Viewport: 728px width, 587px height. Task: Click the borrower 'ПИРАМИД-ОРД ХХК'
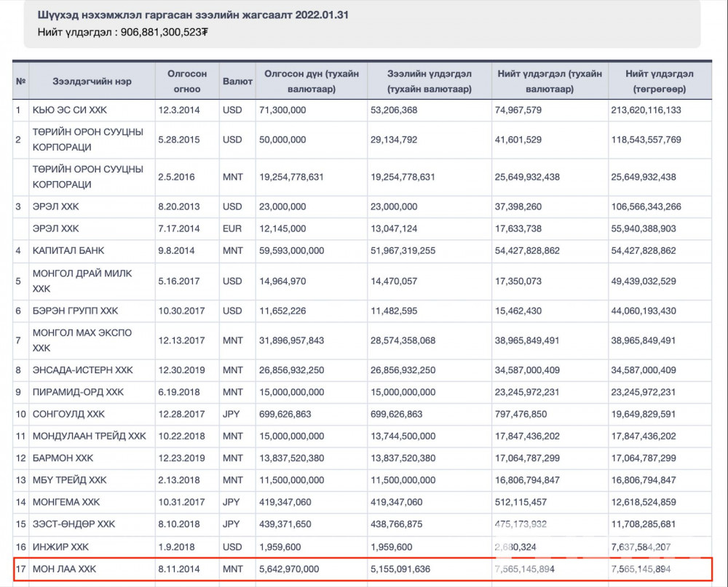78,392
